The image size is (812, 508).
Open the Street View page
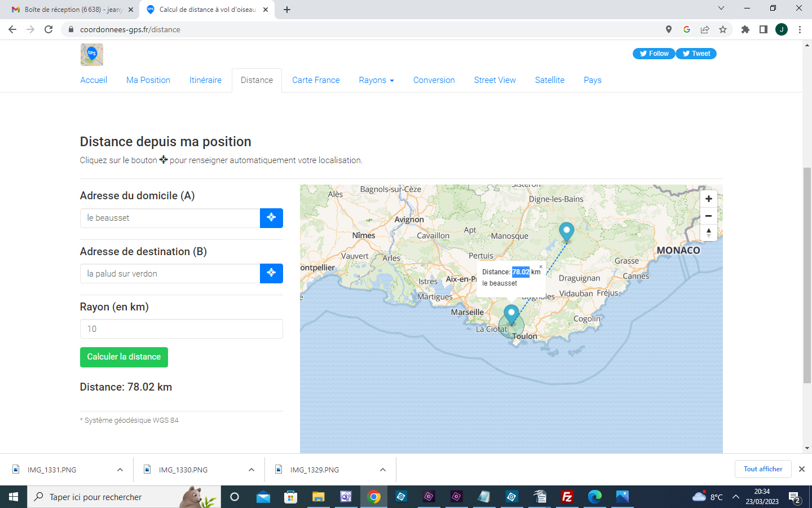pyautogui.click(x=495, y=80)
